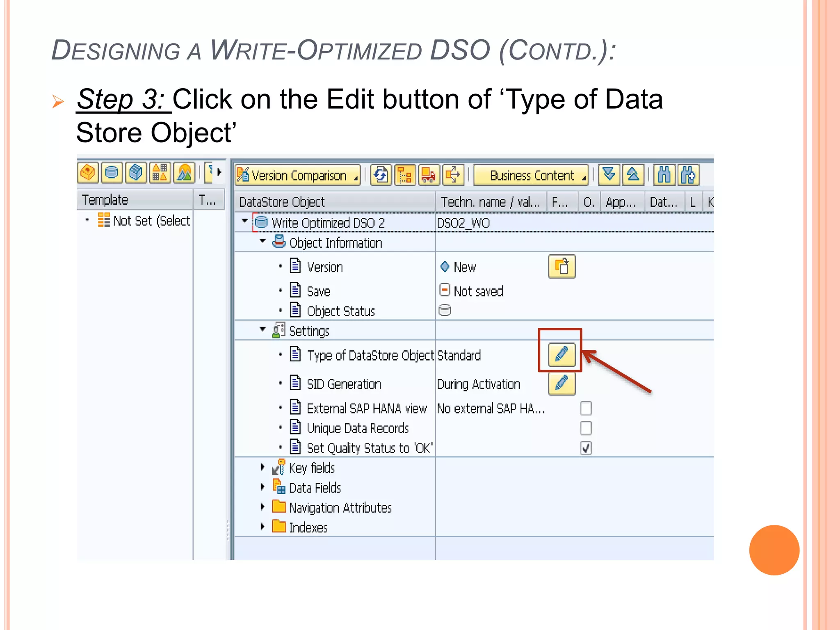Image resolution: width=840 pixels, height=630 pixels.
Task: Toggle the External SAP HANA view checkbox
Action: pos(586,408)
